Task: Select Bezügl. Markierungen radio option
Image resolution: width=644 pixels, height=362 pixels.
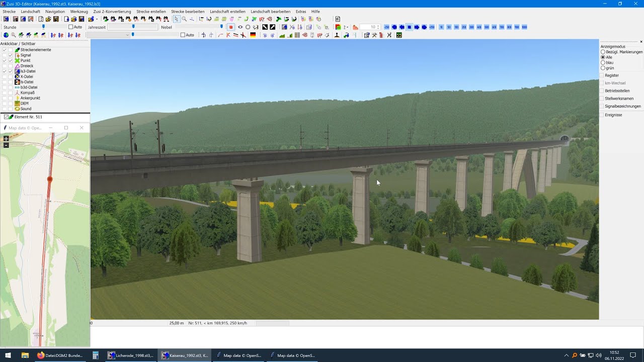Action: coord(603,52)
